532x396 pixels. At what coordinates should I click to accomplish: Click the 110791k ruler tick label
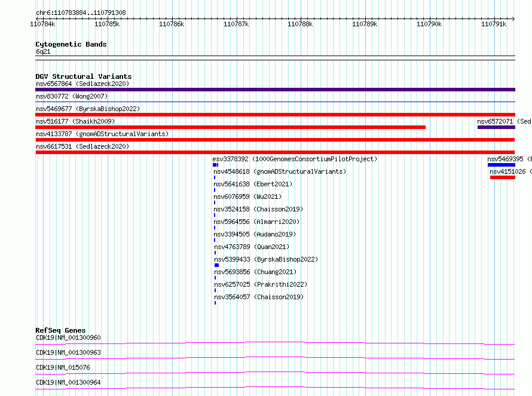pyautogui.click(x=494, y=24)
